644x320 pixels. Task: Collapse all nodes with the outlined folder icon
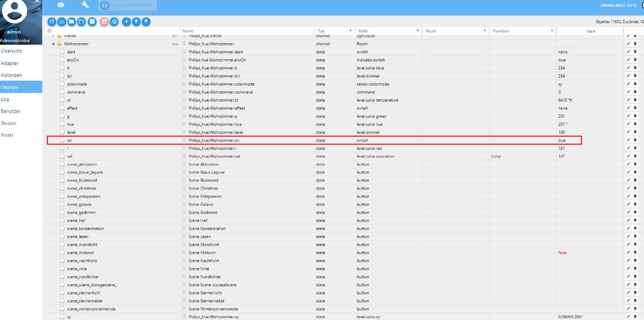tap(81, 22)
